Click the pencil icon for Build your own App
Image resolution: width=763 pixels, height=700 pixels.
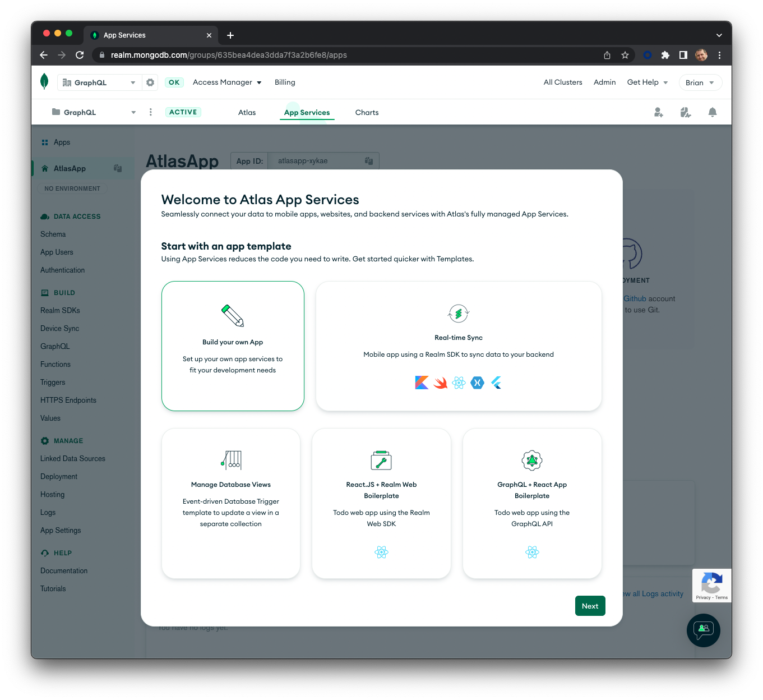coord(233,316)
